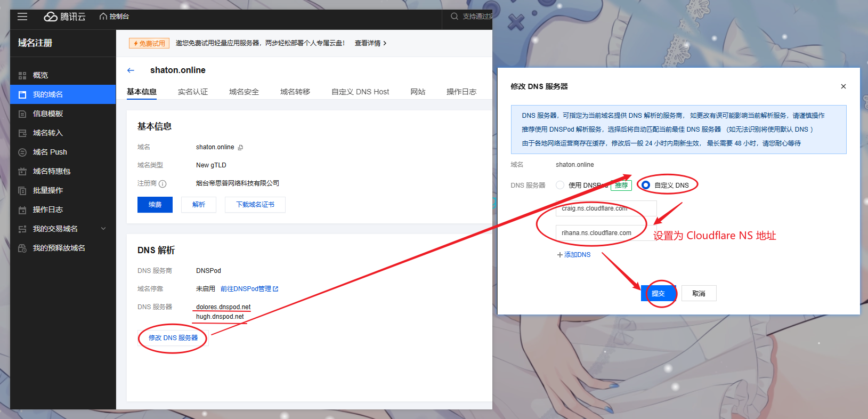Click the 烟台帝思普网络科技有限公司 registrar text

point(238,183)
